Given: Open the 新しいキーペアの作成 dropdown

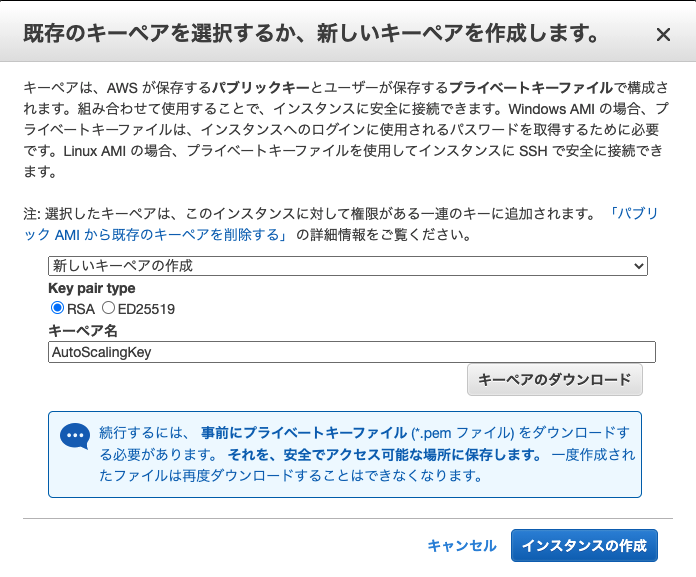Looking at the screenshot, I should tap(348, 266).
